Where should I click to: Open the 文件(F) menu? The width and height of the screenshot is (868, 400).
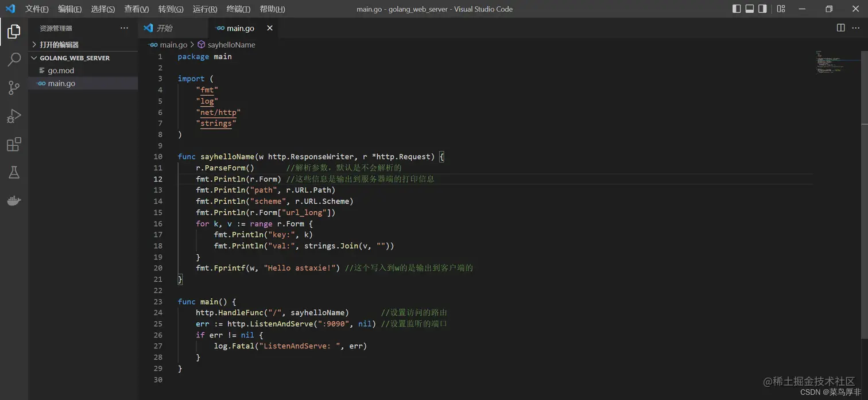click(x=37, y=9)
